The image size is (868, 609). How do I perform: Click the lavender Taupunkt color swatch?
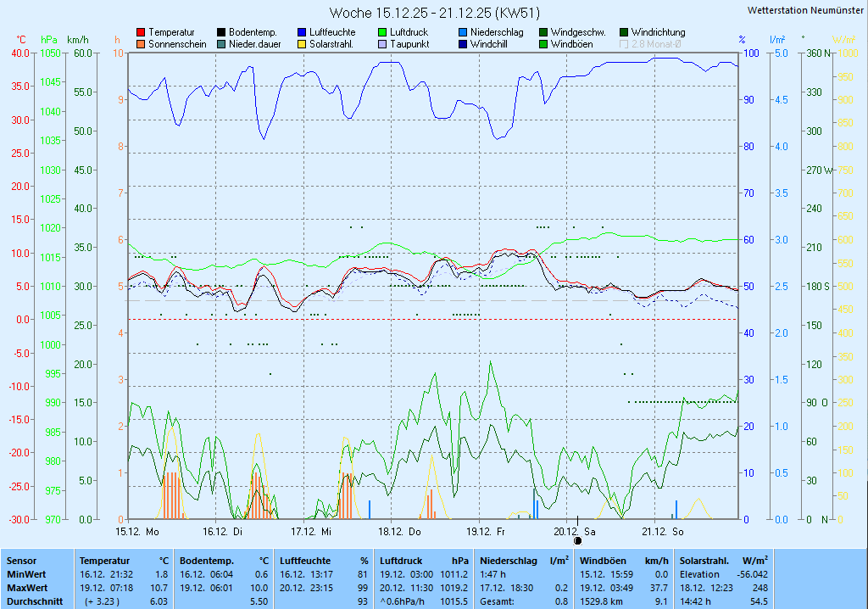[382, 44]
